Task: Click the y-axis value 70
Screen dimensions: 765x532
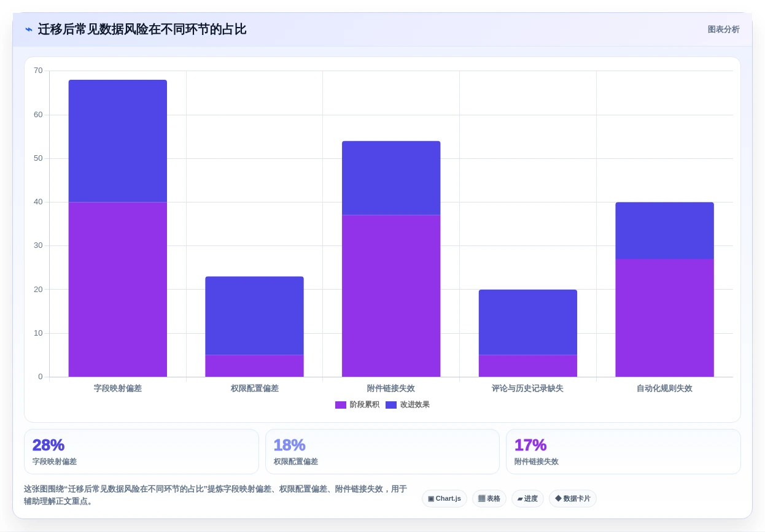Action: click(38, 71)
